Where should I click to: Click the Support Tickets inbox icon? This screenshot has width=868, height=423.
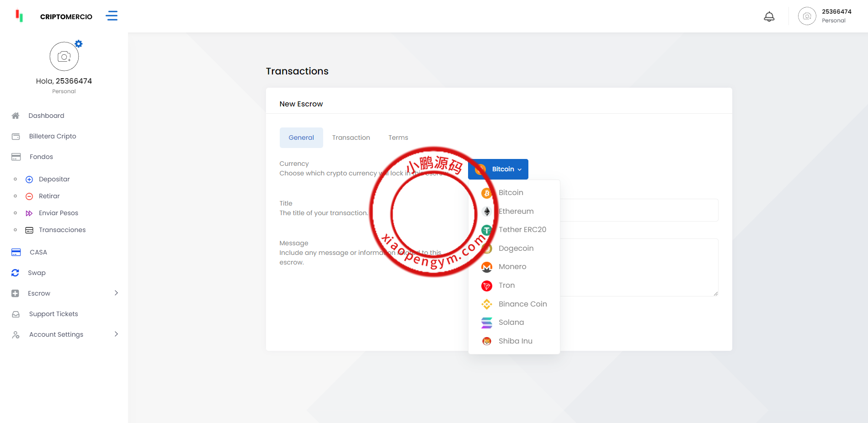[16, 314]
